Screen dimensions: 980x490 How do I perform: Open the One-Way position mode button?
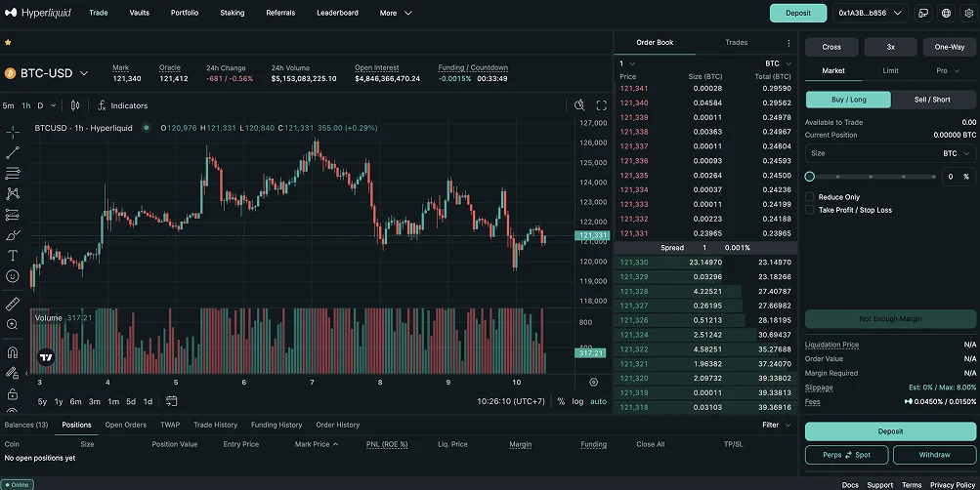pos(950,47)
